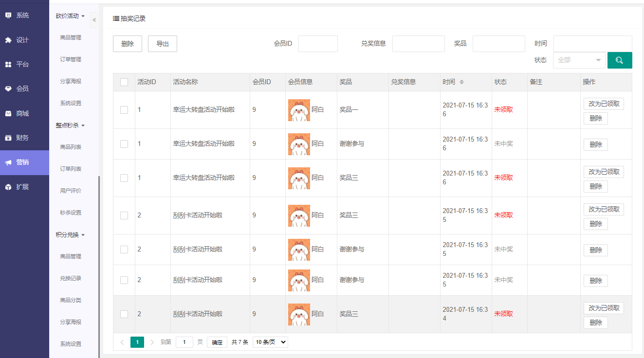
Task: Open the 平台 sidebar section
Action: point(24,64)
